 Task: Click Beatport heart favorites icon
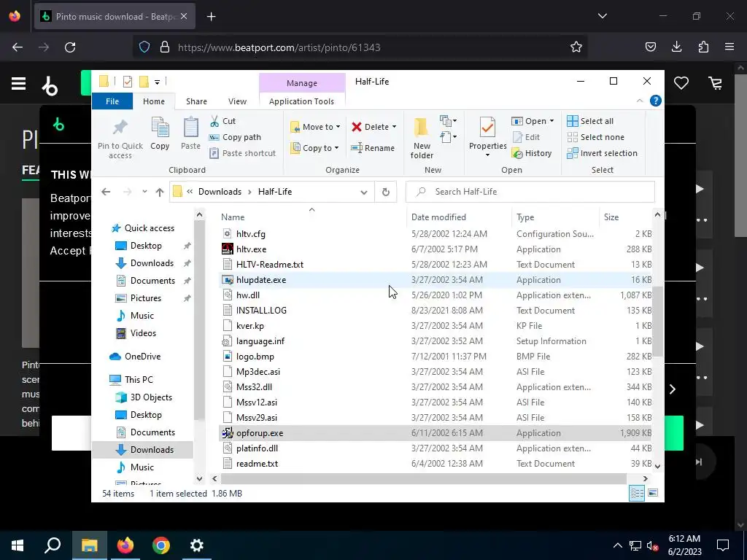point(681,83)
